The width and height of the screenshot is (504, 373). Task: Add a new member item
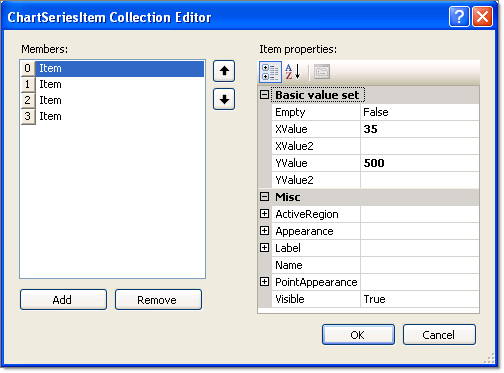(x=63, y=300)
